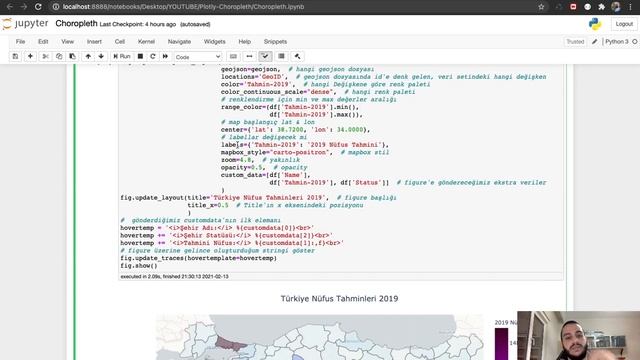This screenshot has width=640, height=360.
Task: Cut selected cells with scissors icon
Action: pyautogui.click(x=45, y=56)
